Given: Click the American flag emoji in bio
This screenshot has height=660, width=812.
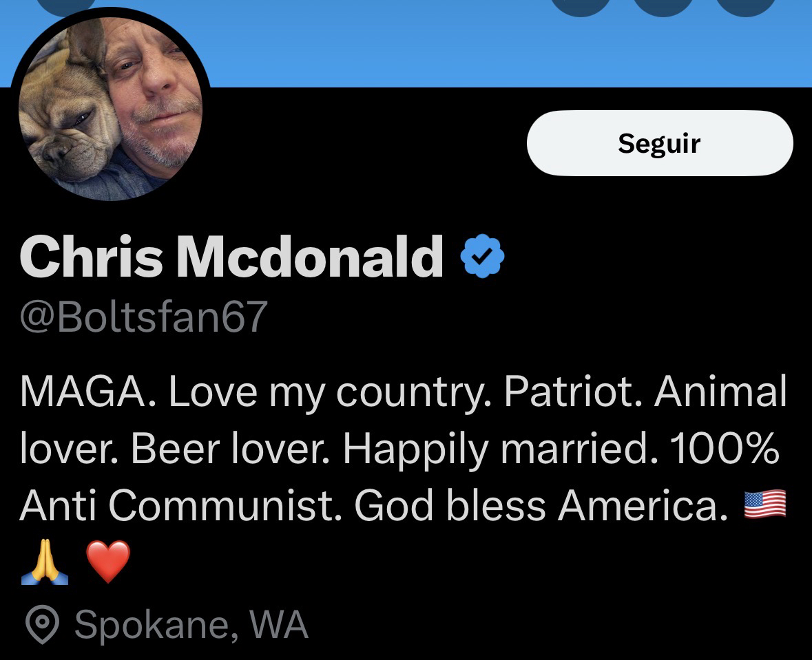Looking at the screenshot, I should point(764,504).
